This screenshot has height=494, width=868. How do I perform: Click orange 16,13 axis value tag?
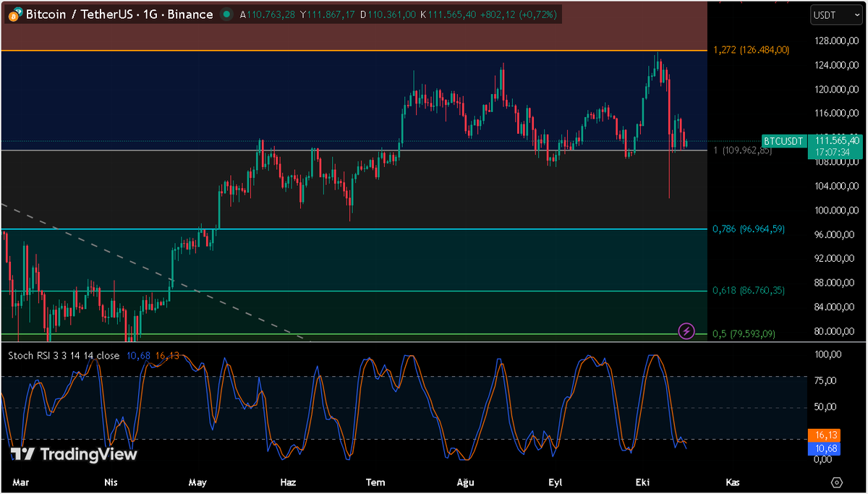(x=825, y=435)
